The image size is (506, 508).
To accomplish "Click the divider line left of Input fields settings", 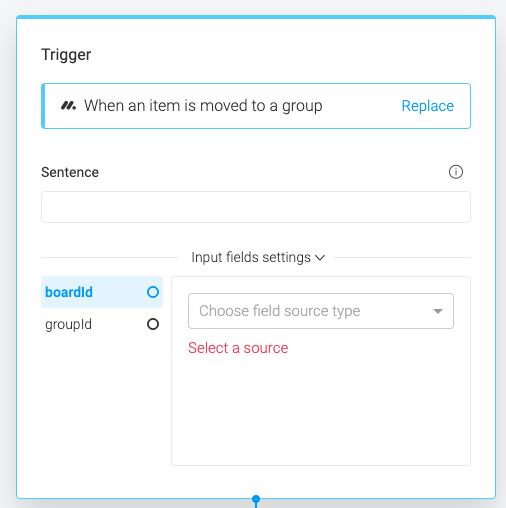I will (x=110, y=257).
